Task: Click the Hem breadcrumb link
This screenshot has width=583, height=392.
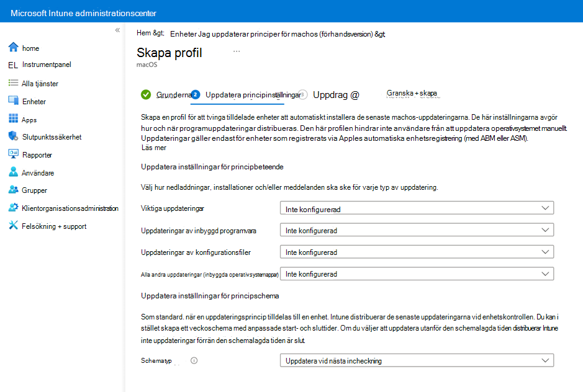Action: pyautogui.click(x=143, y=33)
